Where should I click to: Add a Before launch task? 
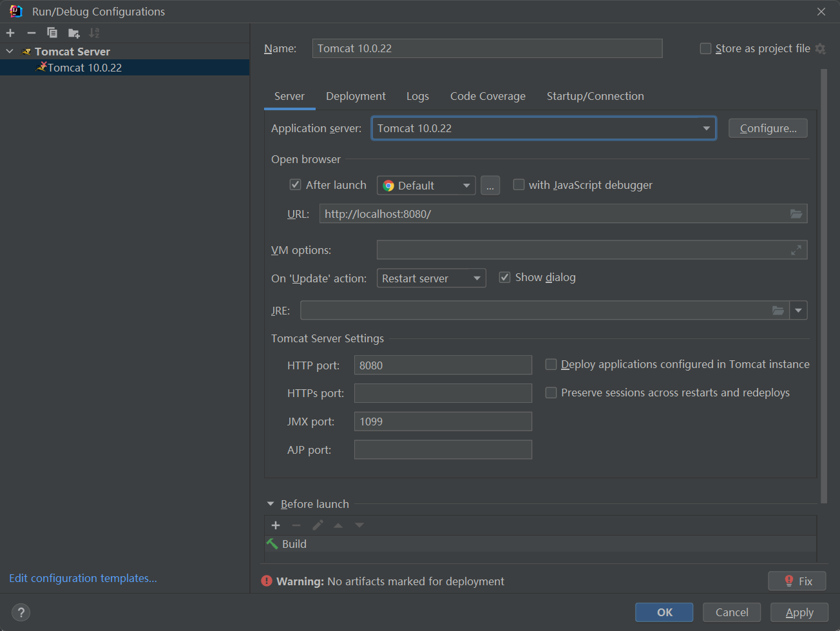click(x=276, y=525)
